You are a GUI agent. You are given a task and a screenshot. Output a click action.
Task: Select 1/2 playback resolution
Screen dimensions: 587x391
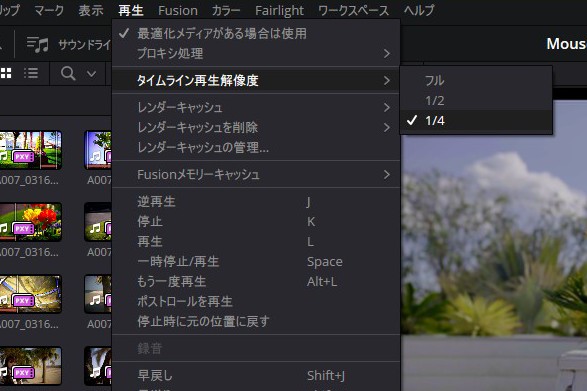pos(476,100)
